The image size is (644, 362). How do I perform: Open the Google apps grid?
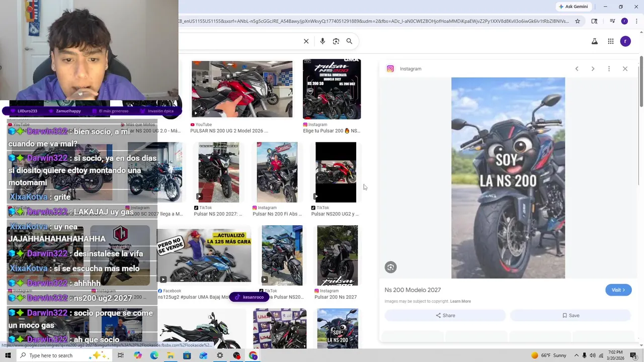tap(611, 41)
